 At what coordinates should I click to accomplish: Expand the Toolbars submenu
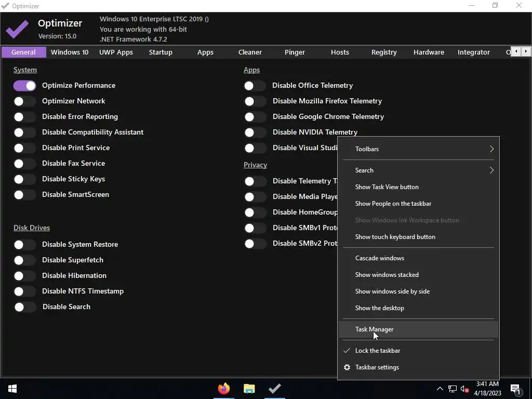click(418, 149)
